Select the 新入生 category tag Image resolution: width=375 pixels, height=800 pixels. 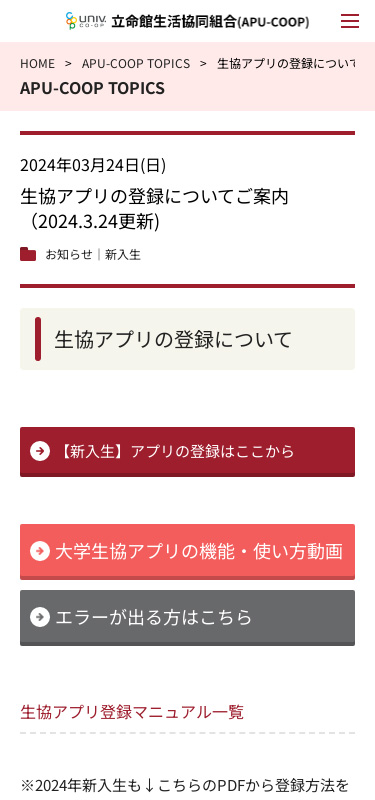click(122, 255)
